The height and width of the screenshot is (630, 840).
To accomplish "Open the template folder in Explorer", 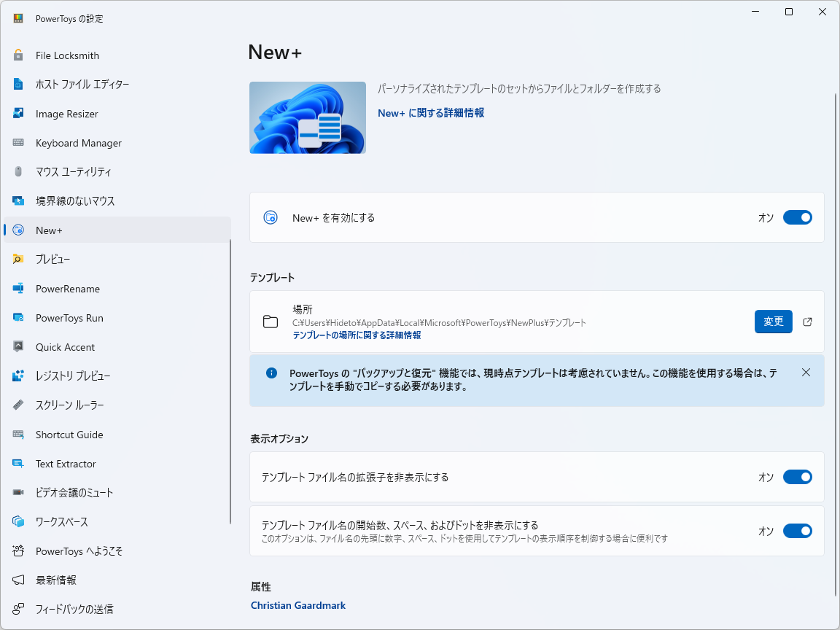I will point(807,322).
